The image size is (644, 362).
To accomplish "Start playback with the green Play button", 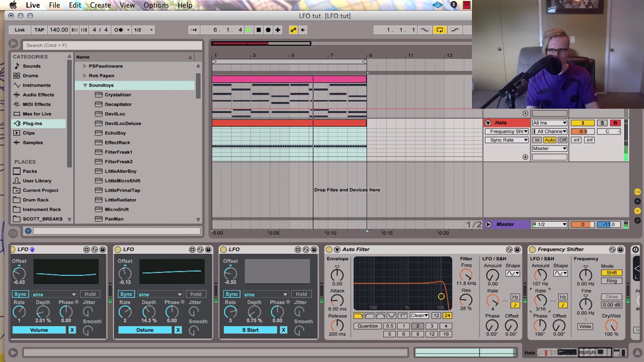I will (249, 30).
